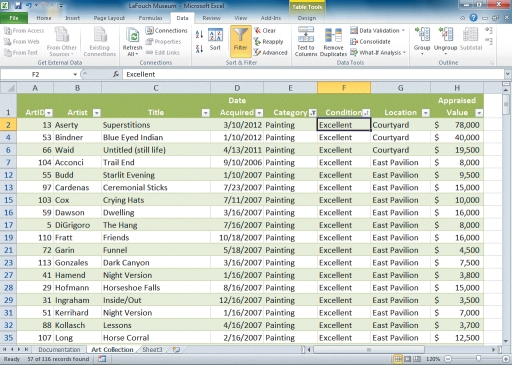Clear the current filter
The height and width of the screenshot is (365, 512).
[265, 31]
